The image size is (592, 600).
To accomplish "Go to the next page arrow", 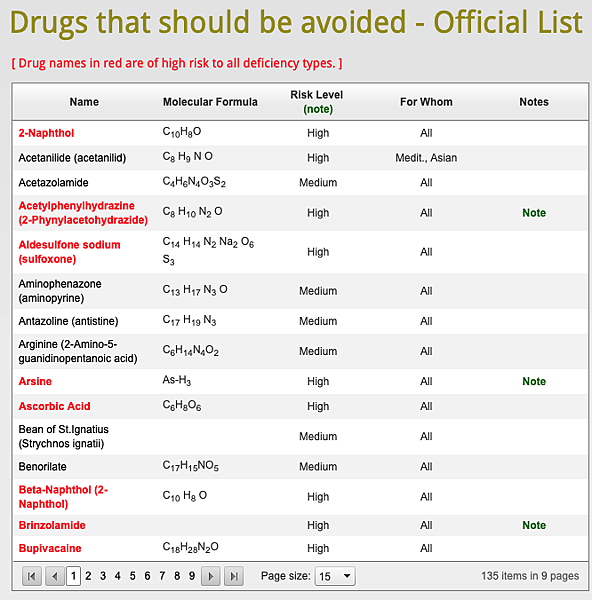I will coord(210,576).
